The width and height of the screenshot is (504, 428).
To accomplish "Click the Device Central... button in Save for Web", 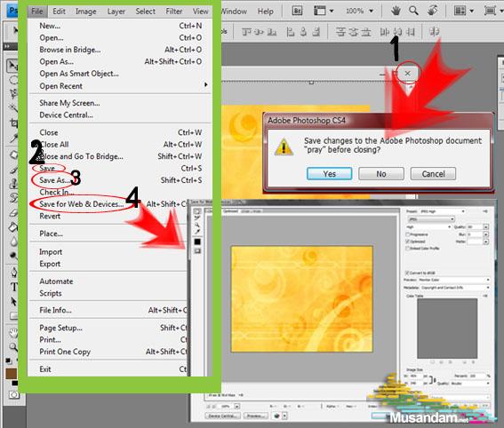I will (223, 416).
